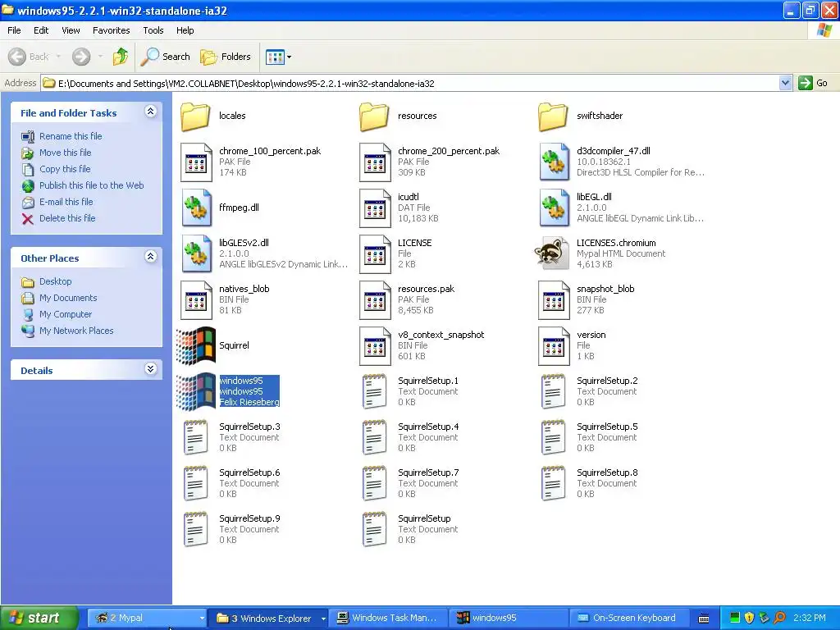Expand the Address bar dropdown arrow

[785, 83]
